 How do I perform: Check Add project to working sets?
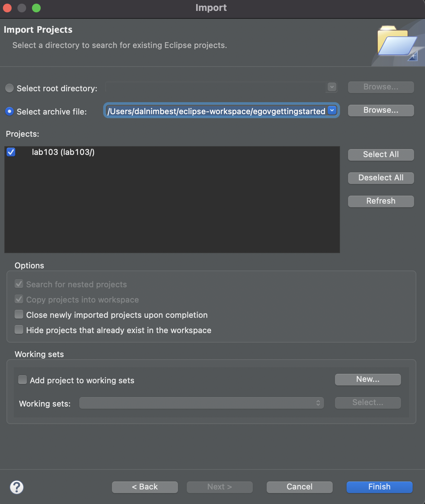point(23,380)
